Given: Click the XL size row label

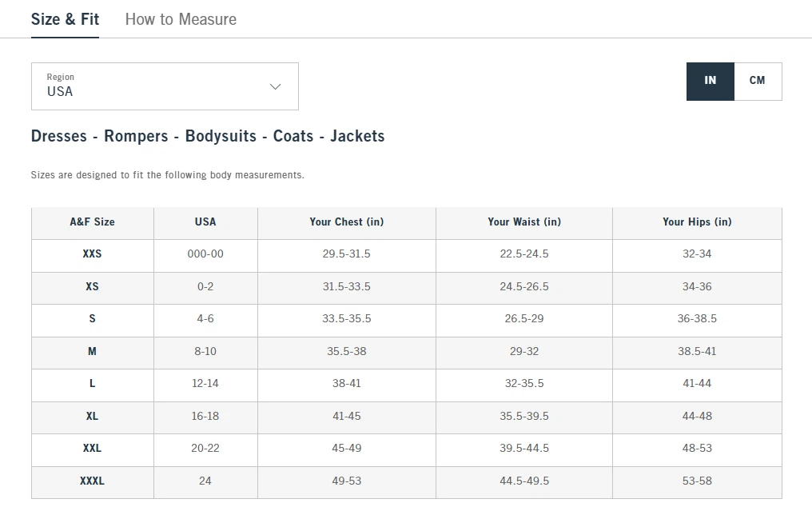Looking at the screenshot, I should pyautogui.click(x=92, y=416).
